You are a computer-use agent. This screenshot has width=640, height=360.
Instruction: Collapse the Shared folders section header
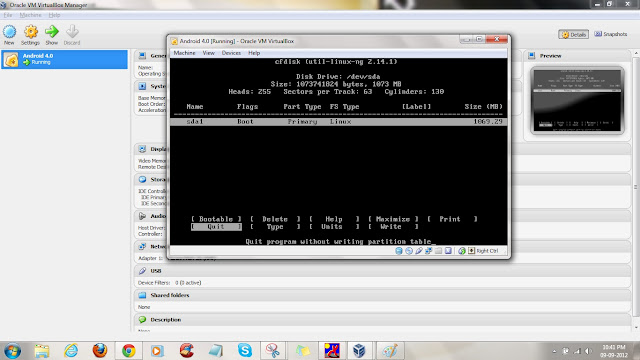coord(382,295)
